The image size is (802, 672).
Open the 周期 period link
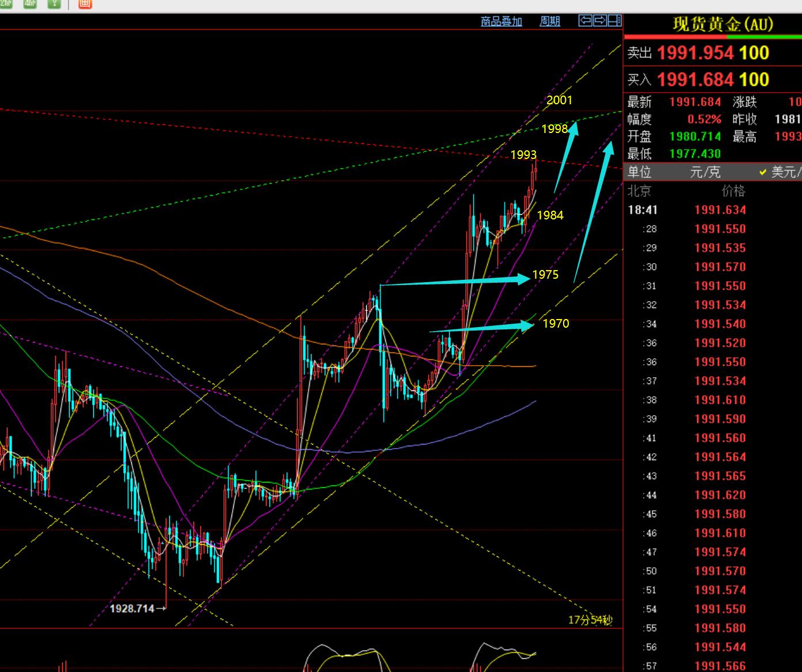[x=550, y=21]
